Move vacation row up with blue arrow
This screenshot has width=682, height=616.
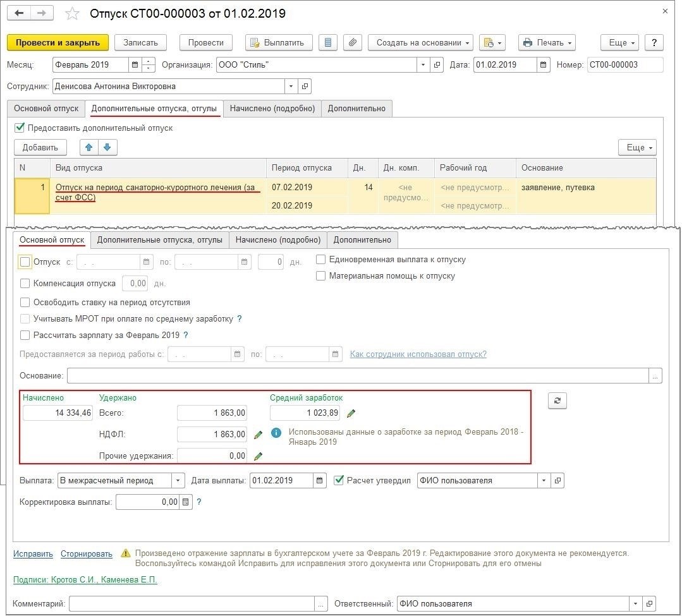click(x=89, y=147)
